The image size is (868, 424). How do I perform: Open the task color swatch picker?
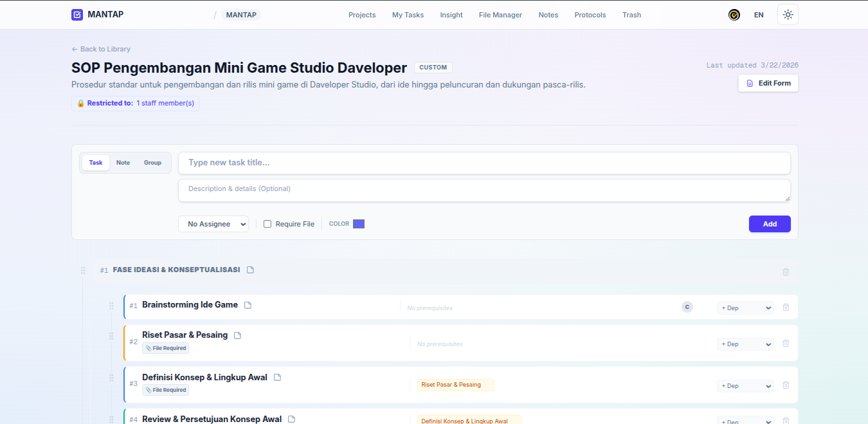tap(359, 224)
